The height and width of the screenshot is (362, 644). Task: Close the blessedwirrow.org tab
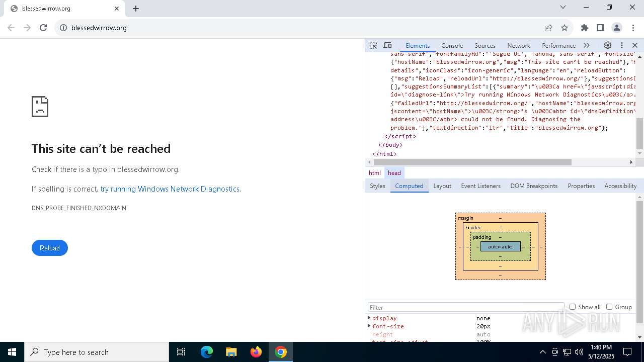[x=117, y=9]
